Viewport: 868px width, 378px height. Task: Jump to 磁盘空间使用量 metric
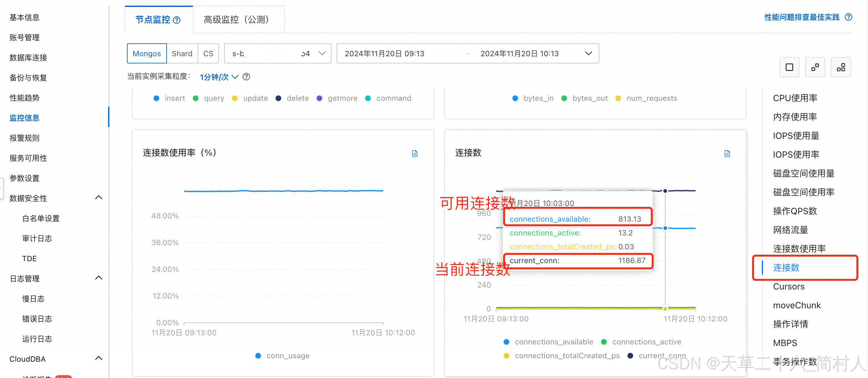[804, 173]
